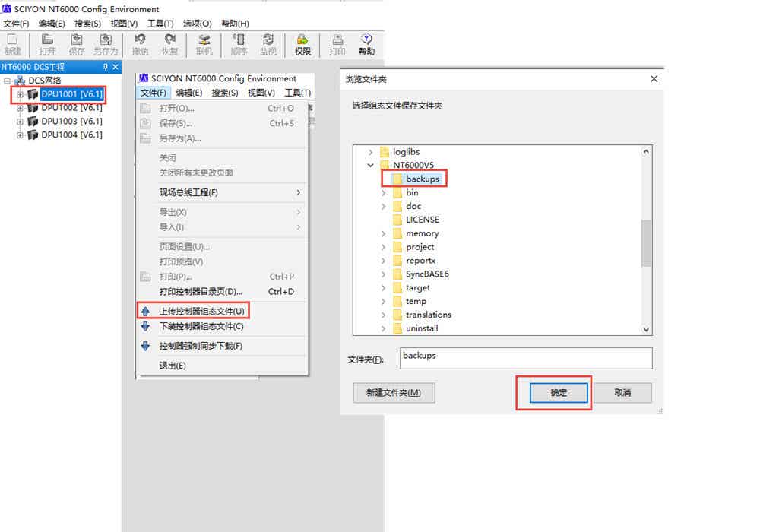Viewport: 760px width, 532px height.
Task: Open 视图(V) in the inner window menu
Action: 261,93
